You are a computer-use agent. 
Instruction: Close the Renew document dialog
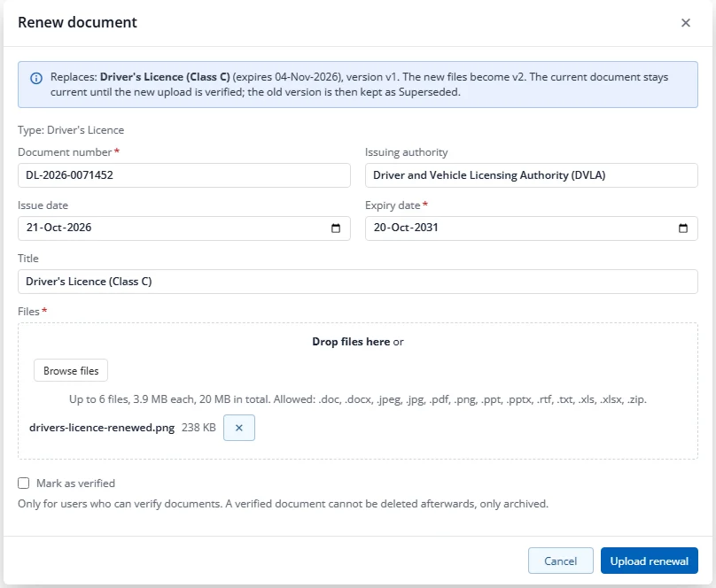(x=685, y=23)
